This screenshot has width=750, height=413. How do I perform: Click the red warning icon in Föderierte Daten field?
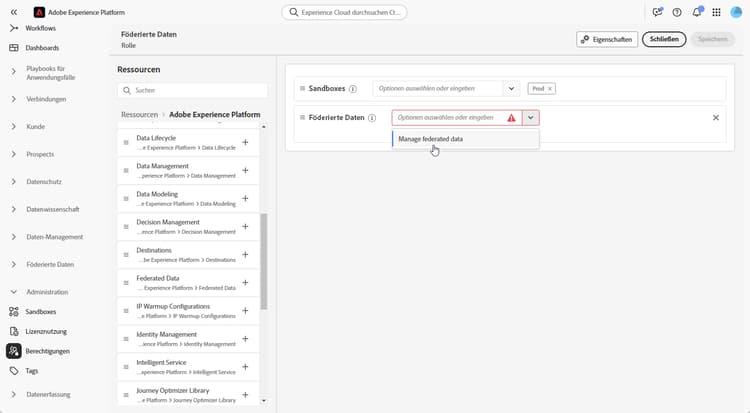coord(511,118)
